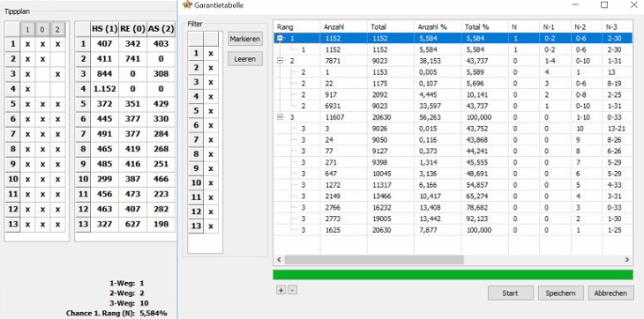The height and width of the screenshot is (319, 644).
Task: Click Tippplan row header 13
Action: (x=12, y=225)
